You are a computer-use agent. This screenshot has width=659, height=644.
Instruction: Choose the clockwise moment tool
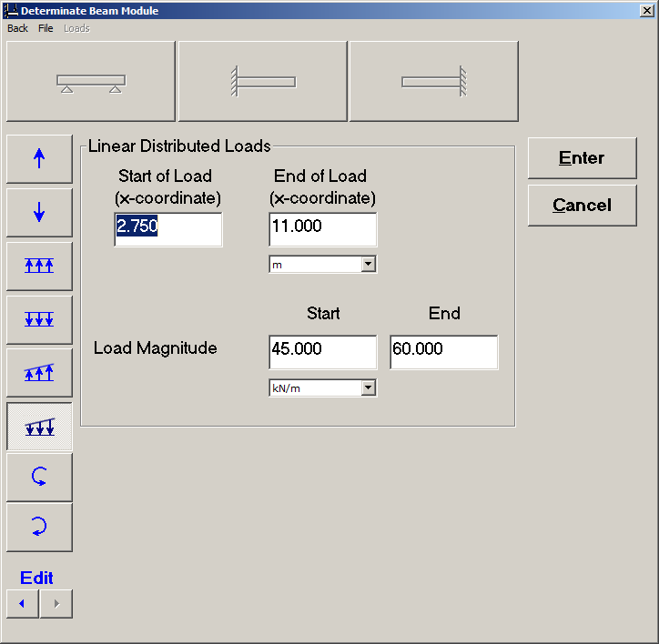point(39,528)
